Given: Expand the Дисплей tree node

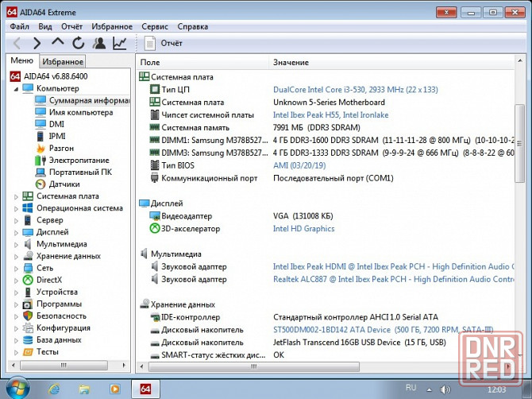Looking at the screenshot, I should tap(16, 233).
